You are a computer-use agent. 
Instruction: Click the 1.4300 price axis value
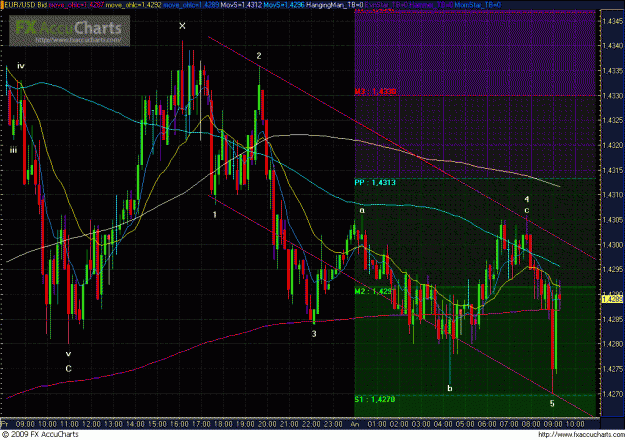(613, 245)
